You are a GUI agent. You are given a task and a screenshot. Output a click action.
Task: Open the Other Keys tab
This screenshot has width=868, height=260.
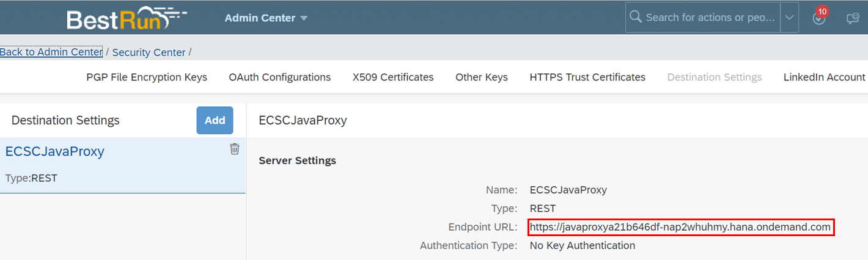[482, 77]
